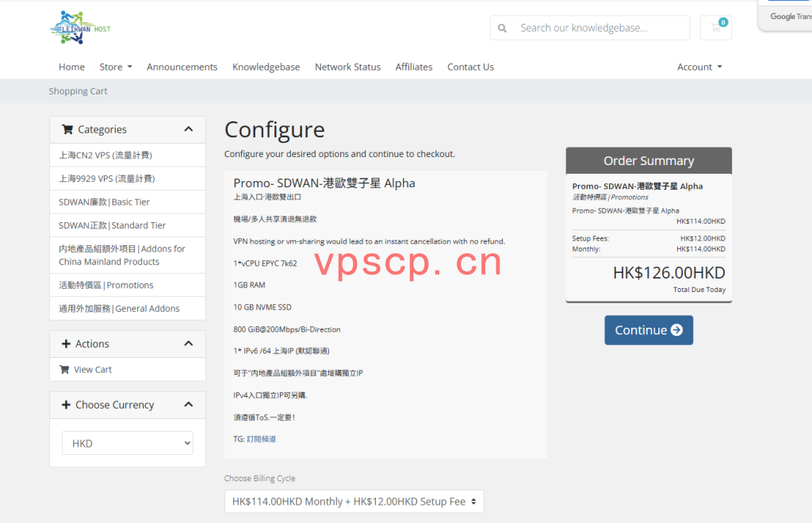This screenshot has width=812, height=523.
Task: Click the Monthly line in Order Summary
Action: point(649,248)
